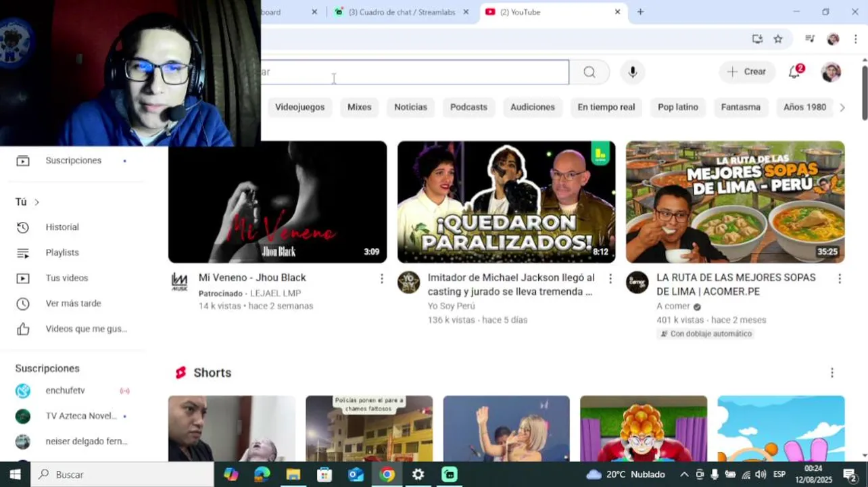This screenshot has height=487, width=868.
Task: Open Ver más tarde list
Action: (x=73, y=304)
